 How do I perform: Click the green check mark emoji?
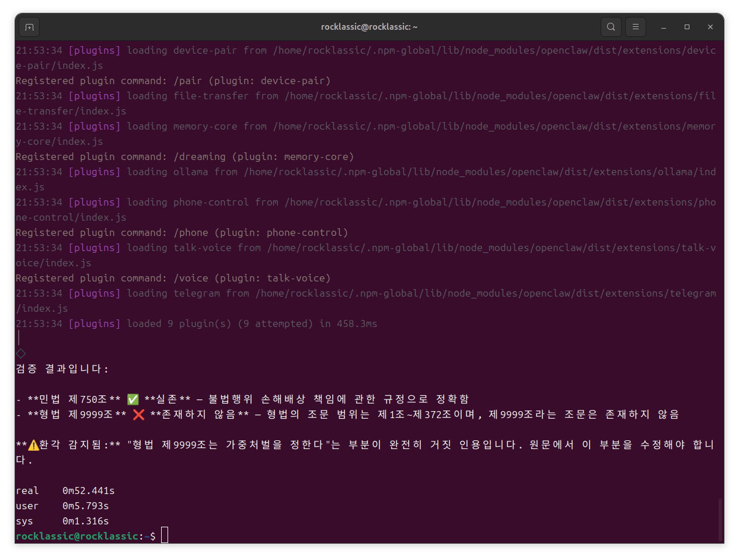coord(133,399)
